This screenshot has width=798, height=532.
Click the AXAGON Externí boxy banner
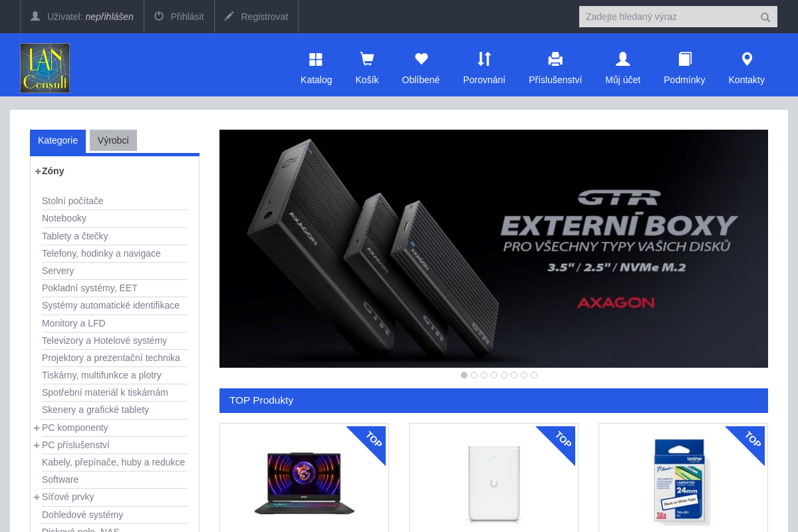point(493,249)
